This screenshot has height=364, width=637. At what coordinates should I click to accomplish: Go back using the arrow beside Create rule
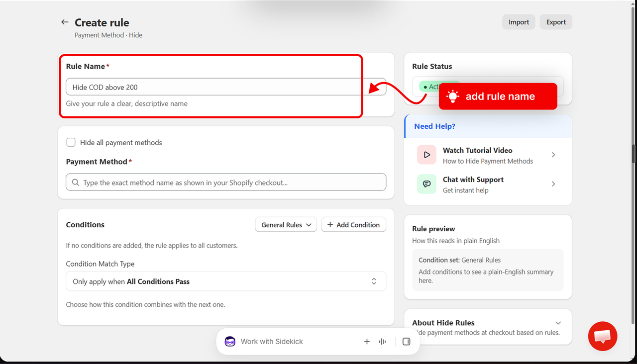pos(65,22)
